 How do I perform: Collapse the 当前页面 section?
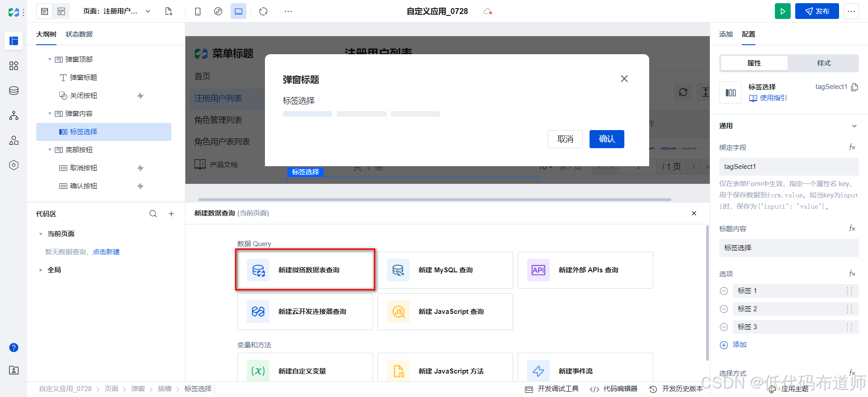(41, 234)
